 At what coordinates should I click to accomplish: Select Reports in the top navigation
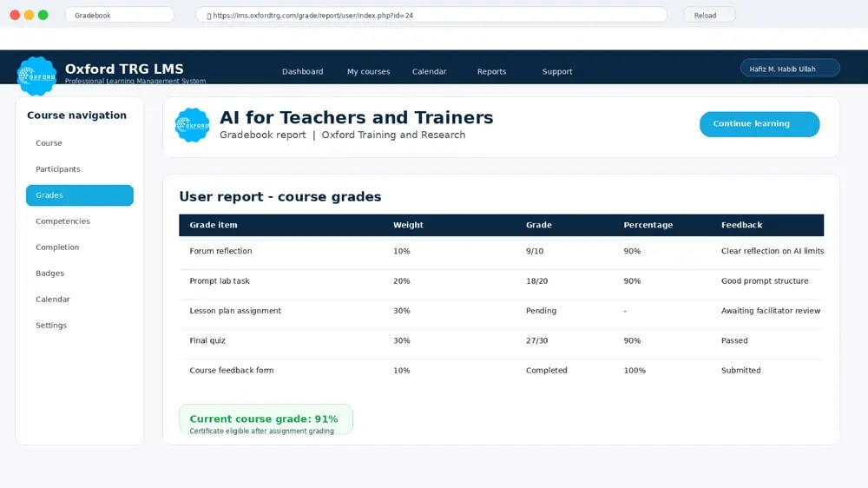(x=491, y=71)
